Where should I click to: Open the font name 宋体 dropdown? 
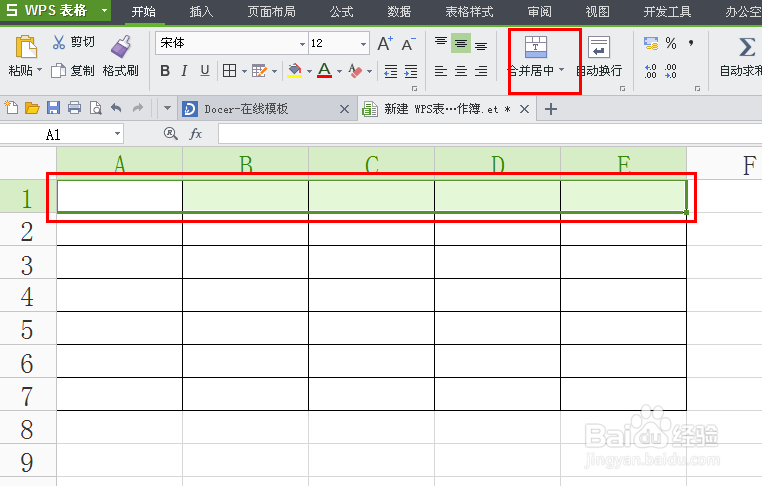pyautogui.click(x=302, y=44)
